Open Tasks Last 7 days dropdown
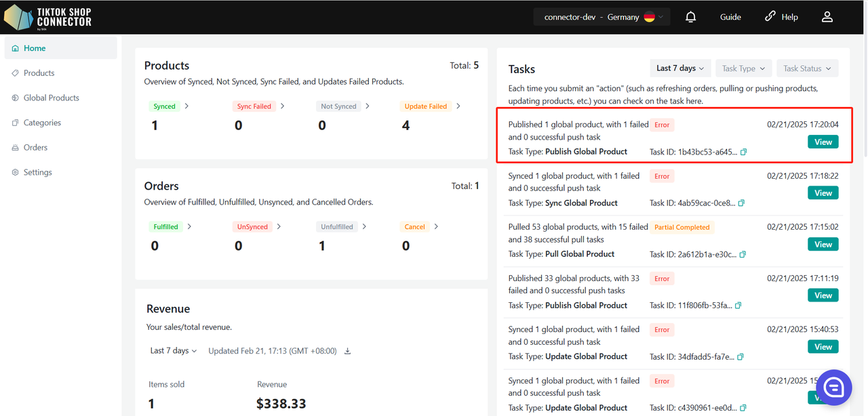 (679, 68)
